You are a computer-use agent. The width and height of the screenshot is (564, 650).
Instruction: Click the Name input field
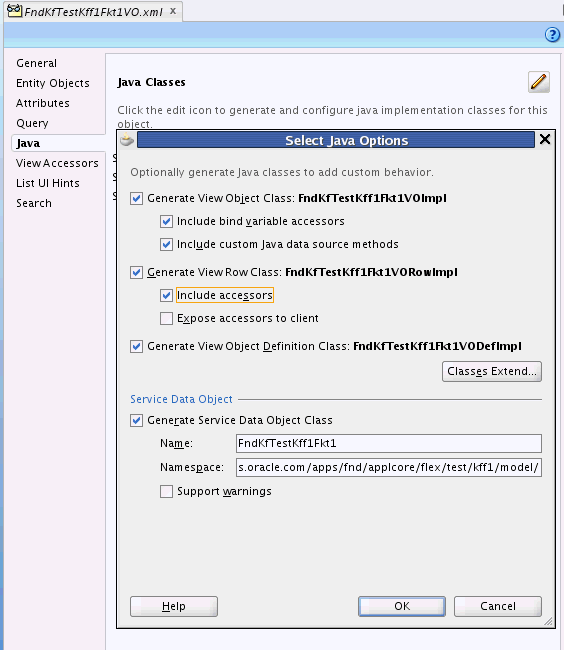coord(389,443)
